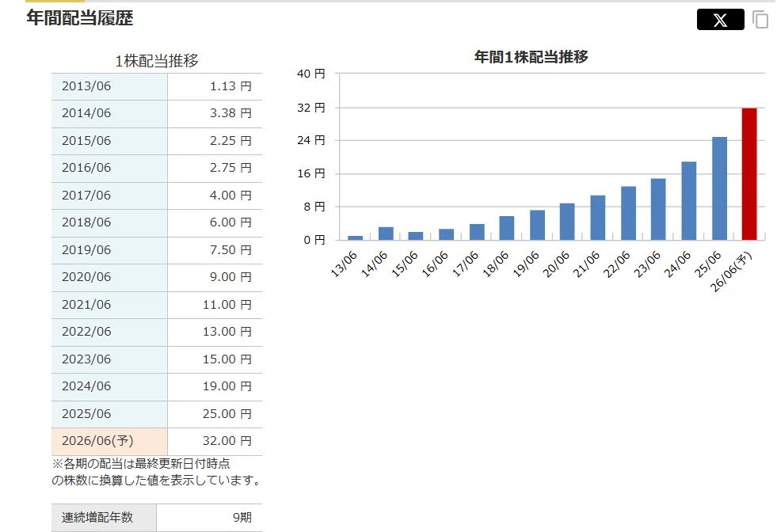Click the 1株配当推移 table title

point(157,61)
